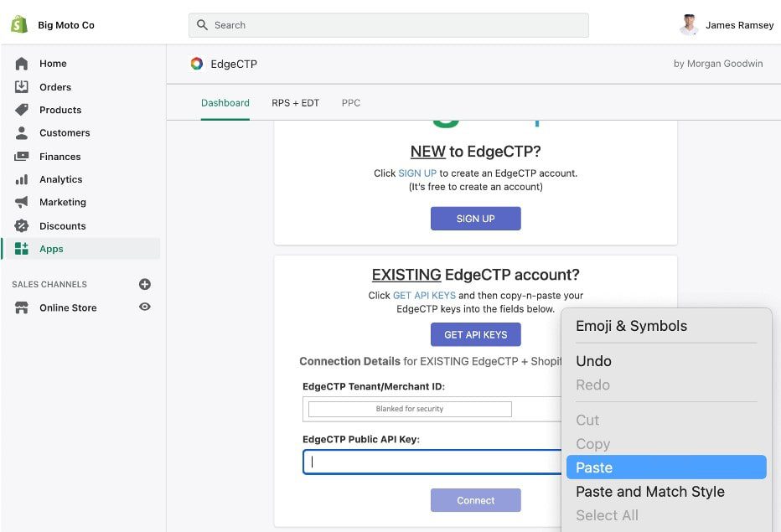Click the SIGN UP button

click(x=476, y=219)
